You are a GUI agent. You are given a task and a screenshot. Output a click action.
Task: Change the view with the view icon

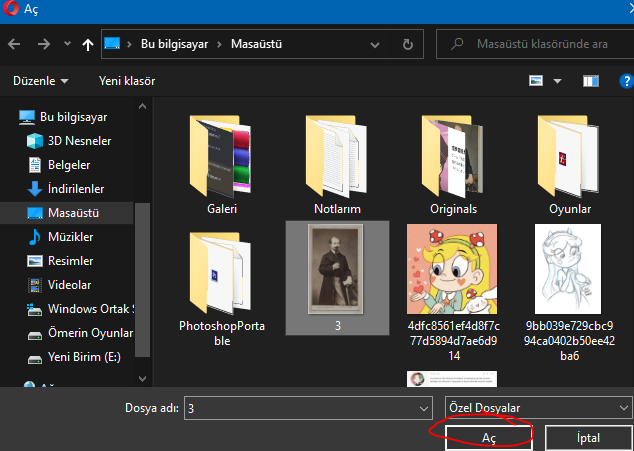pos(536,81)
